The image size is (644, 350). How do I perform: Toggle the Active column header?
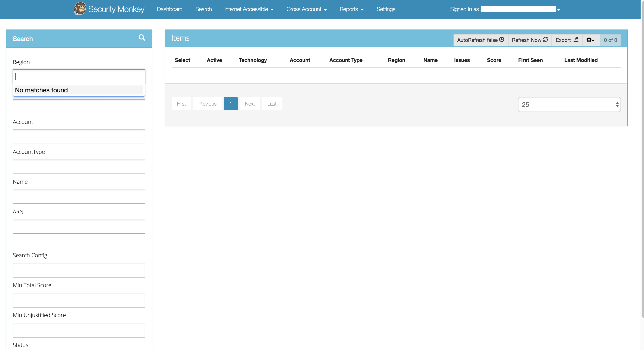tap(214, 60)
